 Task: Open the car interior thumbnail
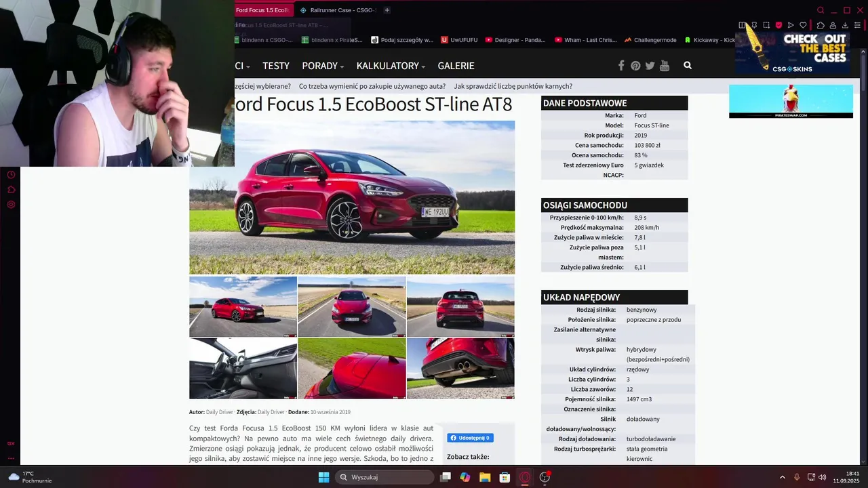(x=243, y=369)
